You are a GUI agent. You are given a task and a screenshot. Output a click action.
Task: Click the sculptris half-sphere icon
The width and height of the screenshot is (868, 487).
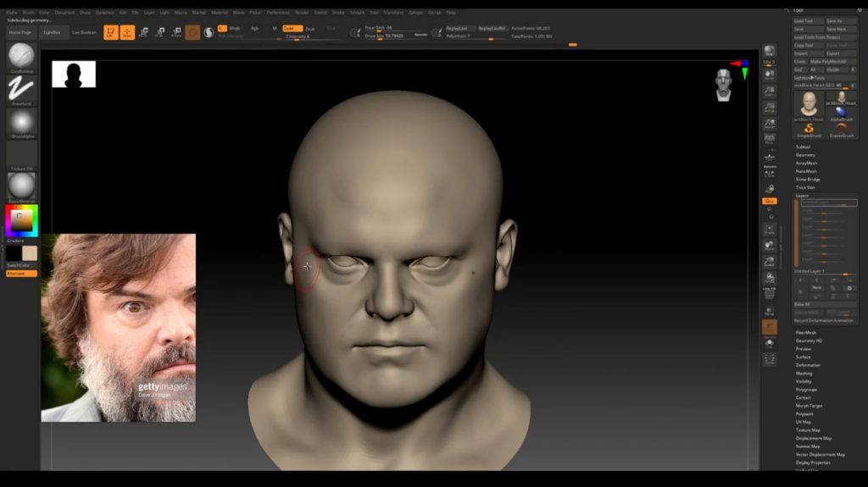pyautogui.click(x=209, y=33)
